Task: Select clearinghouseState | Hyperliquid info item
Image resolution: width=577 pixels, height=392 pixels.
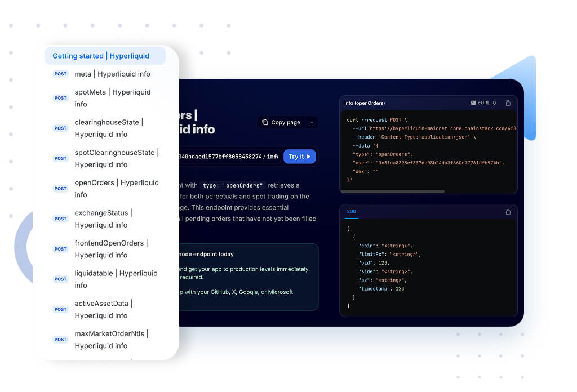Action: click(x=105, y=128)
